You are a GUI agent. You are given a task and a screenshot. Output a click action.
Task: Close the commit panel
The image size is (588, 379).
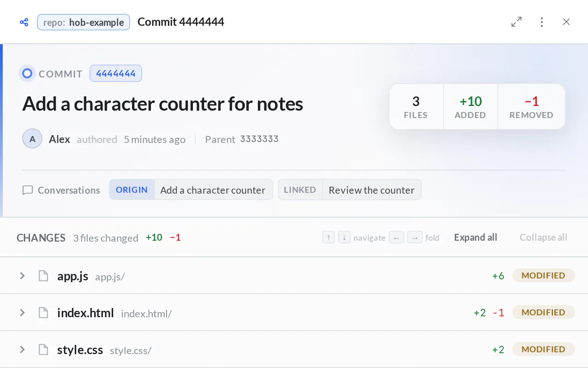pyautogui.click(x=566, y=22)
